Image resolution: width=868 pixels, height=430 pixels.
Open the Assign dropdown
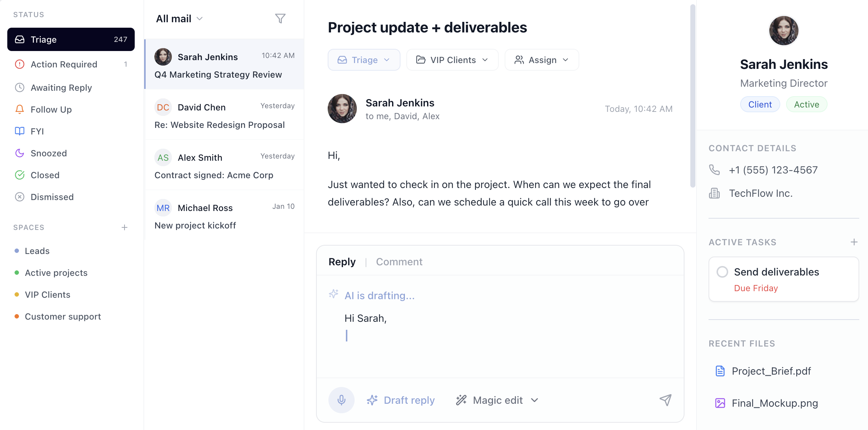click(541, 60)
